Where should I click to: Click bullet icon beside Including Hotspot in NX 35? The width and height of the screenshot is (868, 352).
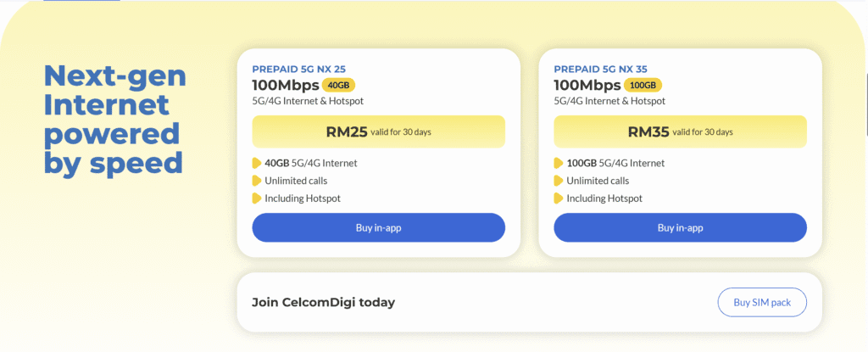tap(559, 198)
